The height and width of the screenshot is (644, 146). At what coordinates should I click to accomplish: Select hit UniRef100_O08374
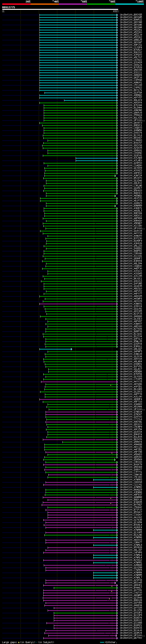point(131,133)
